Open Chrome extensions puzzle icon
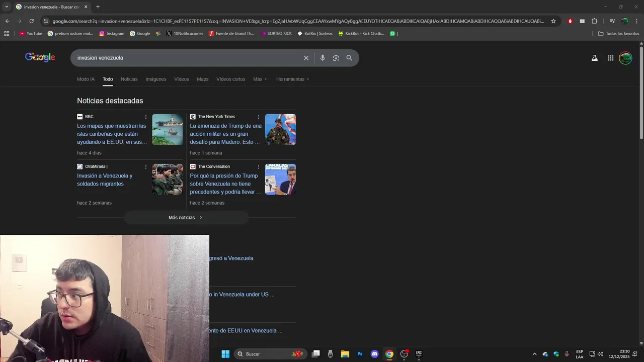 tap(594, 21)
